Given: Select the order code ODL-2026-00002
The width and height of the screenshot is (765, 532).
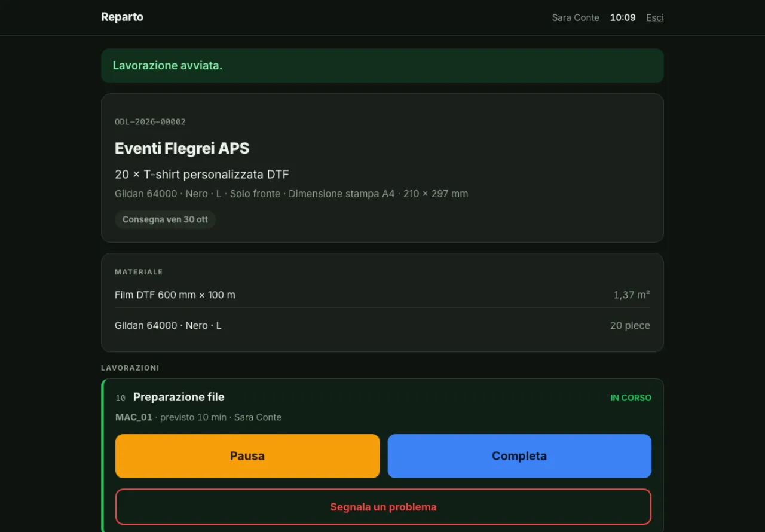Looking at the screenshot, I should pos(150,122).
